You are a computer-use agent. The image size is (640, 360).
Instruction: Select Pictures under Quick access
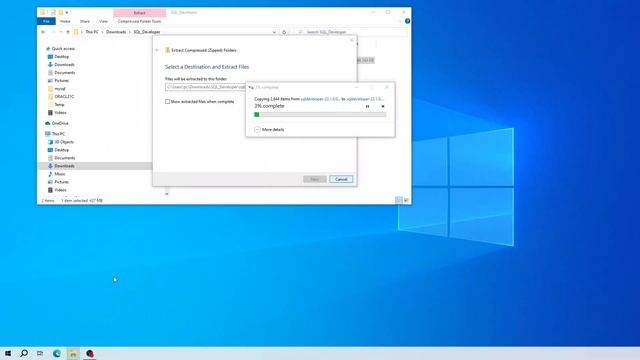[x=62, y=80]
